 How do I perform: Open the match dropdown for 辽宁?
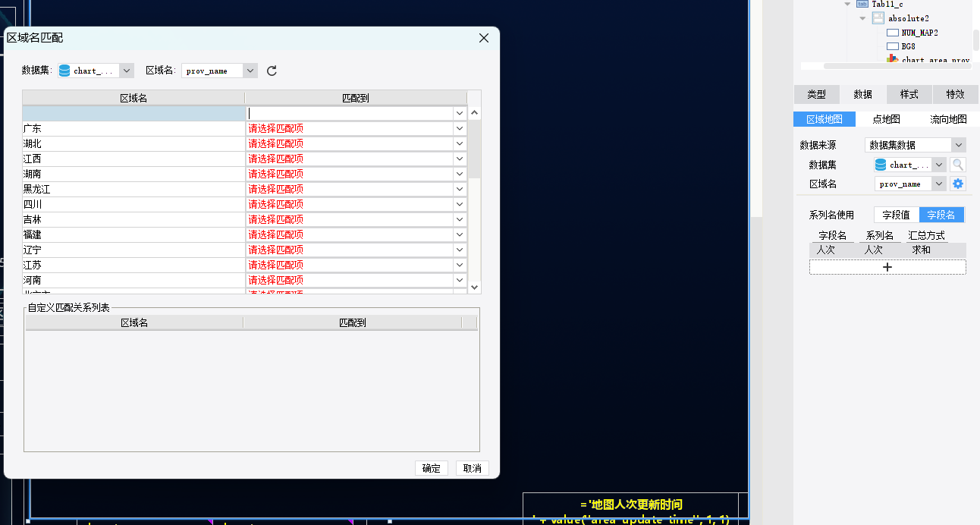click(x=460, y=250)
